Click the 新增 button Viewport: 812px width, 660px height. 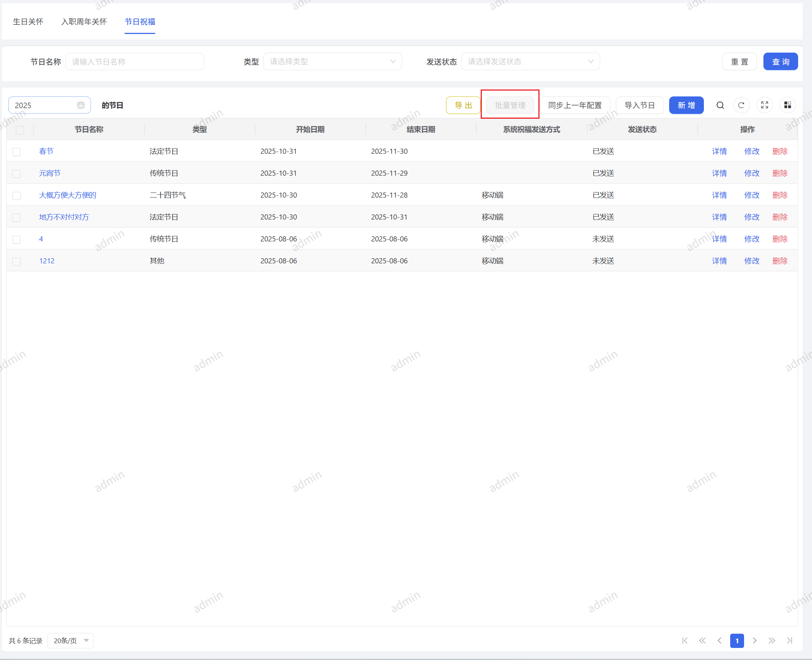(x=686, y=105)
